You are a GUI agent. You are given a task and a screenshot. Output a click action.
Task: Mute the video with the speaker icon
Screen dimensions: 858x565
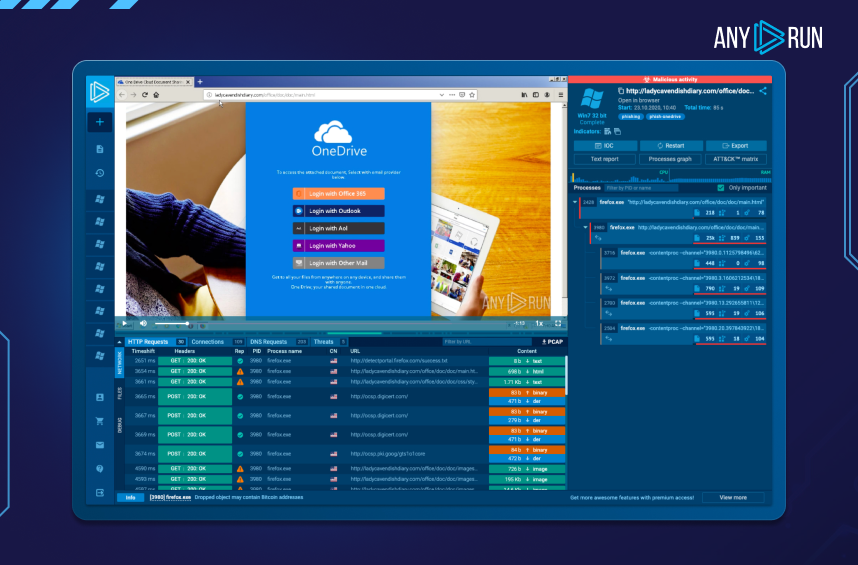pos(143,323)
